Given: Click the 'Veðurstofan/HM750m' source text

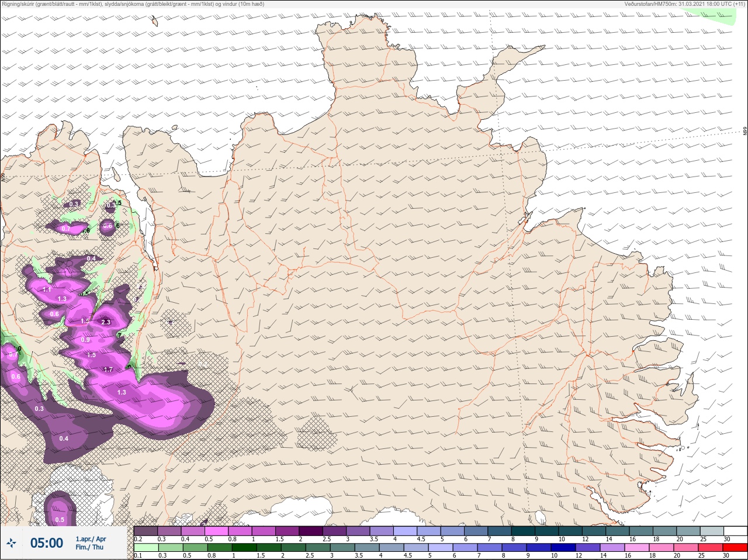Looking at the screenshot, I should pos(684,4).
